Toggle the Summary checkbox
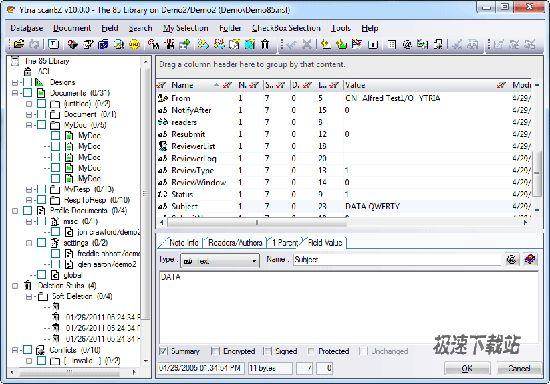Image resolution: width=550 pixels, height=384 pixels. pos(163,351)
